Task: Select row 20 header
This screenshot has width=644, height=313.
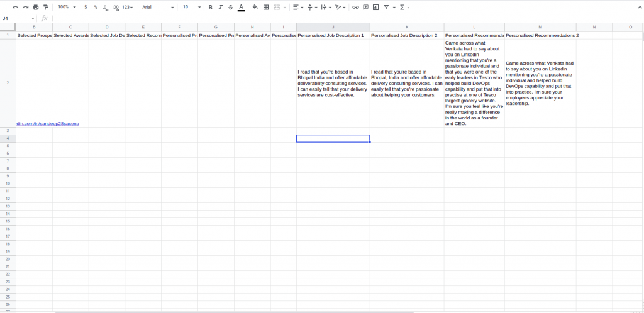Action: point(8,259)
